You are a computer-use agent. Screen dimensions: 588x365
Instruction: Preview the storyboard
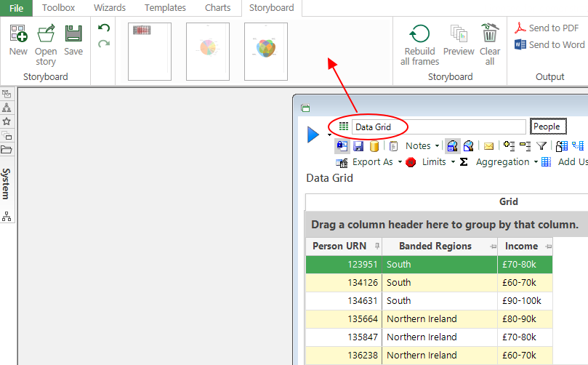[459, 40]
